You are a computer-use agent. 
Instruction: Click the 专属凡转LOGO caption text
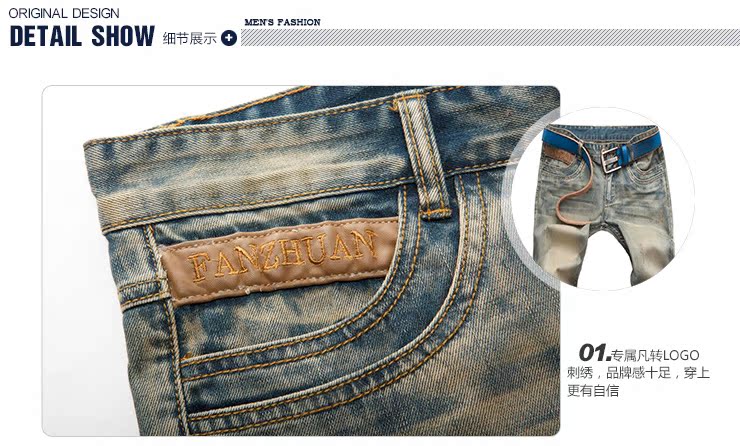[656, 355]
